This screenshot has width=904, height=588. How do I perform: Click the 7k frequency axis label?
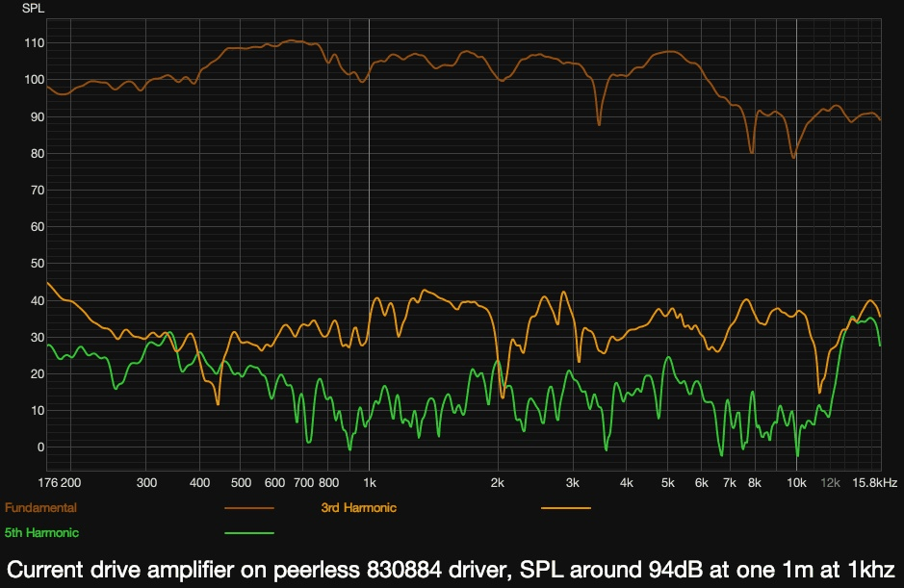coord(730,483)
